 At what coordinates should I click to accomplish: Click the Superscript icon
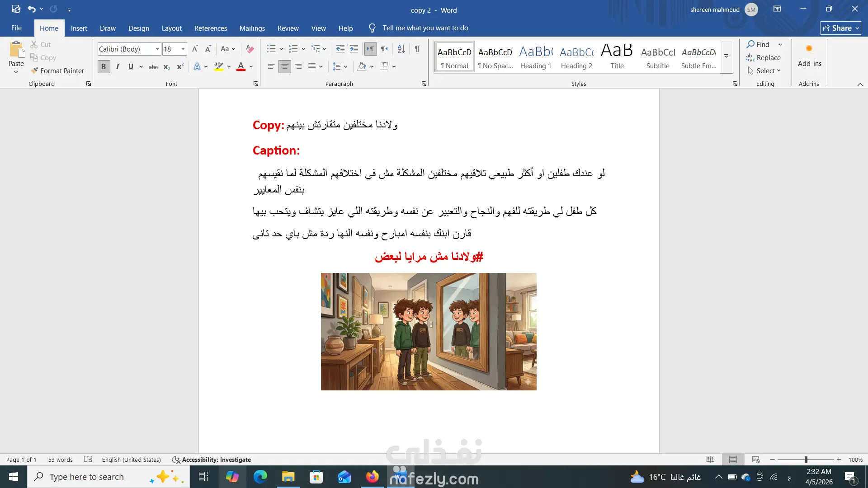[180, 67]
